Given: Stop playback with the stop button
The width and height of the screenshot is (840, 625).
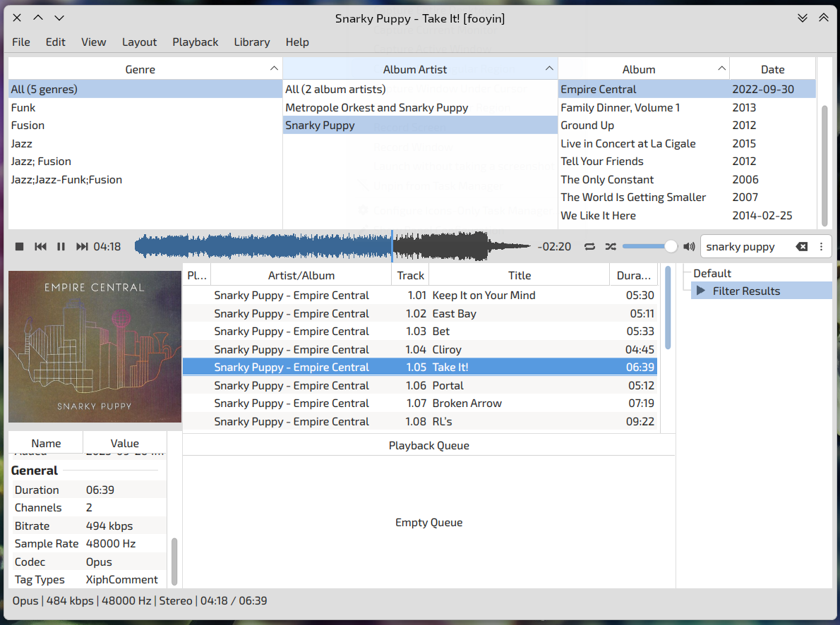Looking at the screenshot, I should (x=19, y=246).
